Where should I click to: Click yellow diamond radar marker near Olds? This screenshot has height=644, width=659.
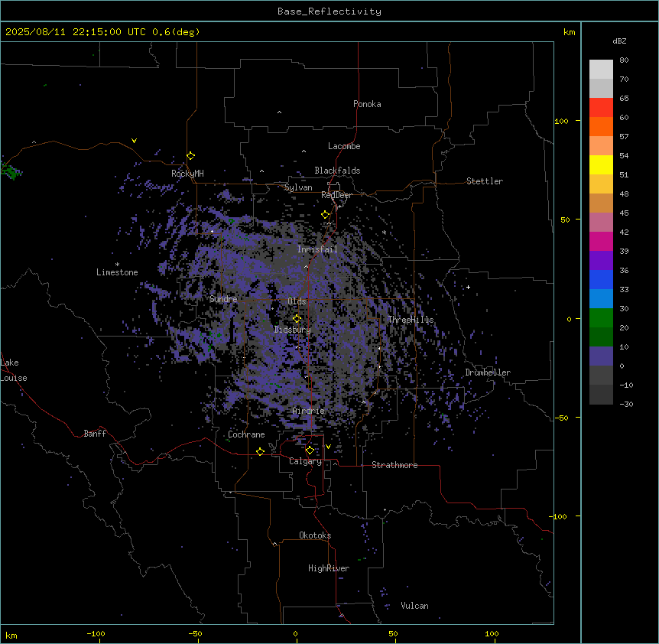pyautogui.click(x=297, y=318)
